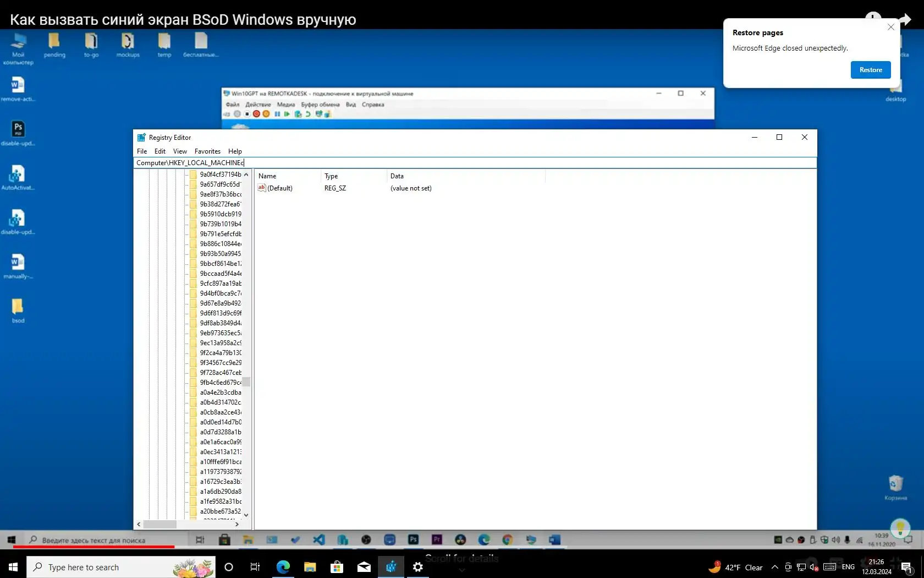Select the Photoshop PSD file on desktop
924x578 pixels.
18,133
